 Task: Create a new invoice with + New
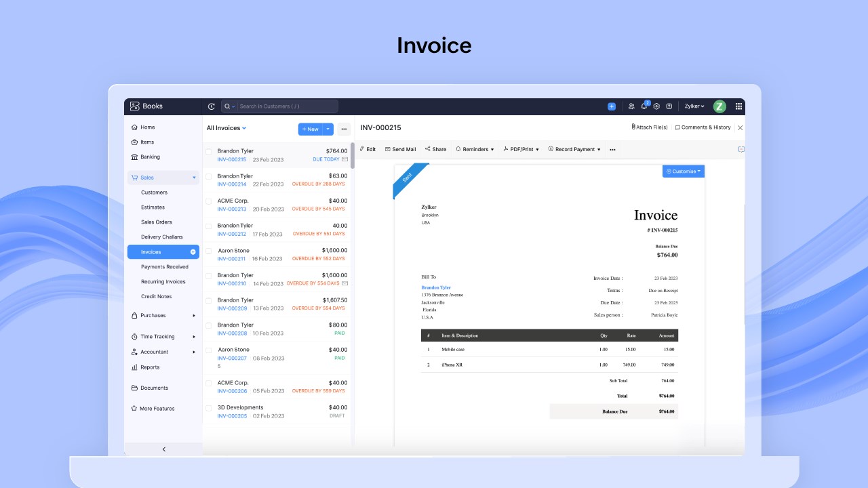click(311, 129)
